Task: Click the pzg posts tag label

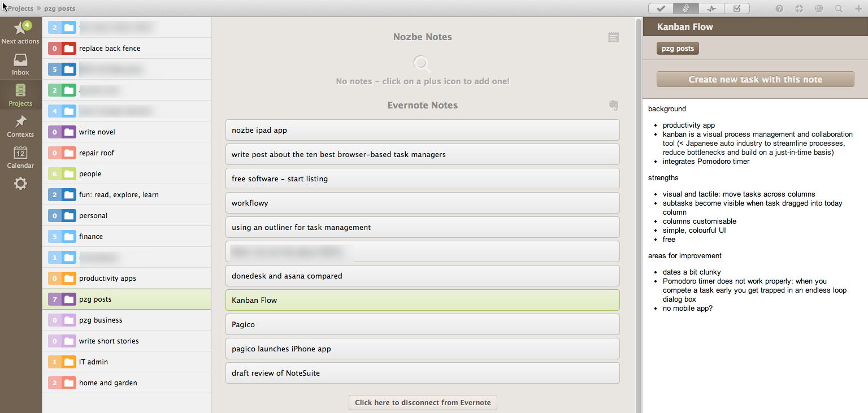Action: point(678,49)
